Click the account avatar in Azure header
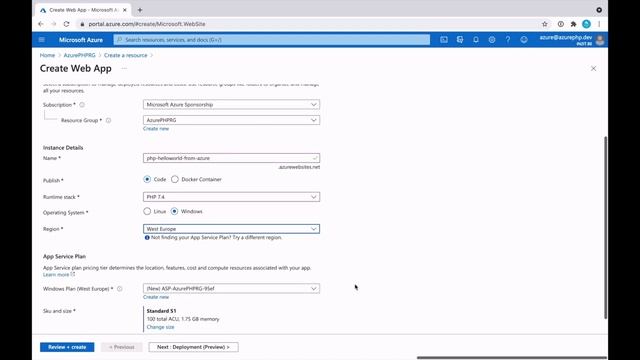 (x=600, y=40)
